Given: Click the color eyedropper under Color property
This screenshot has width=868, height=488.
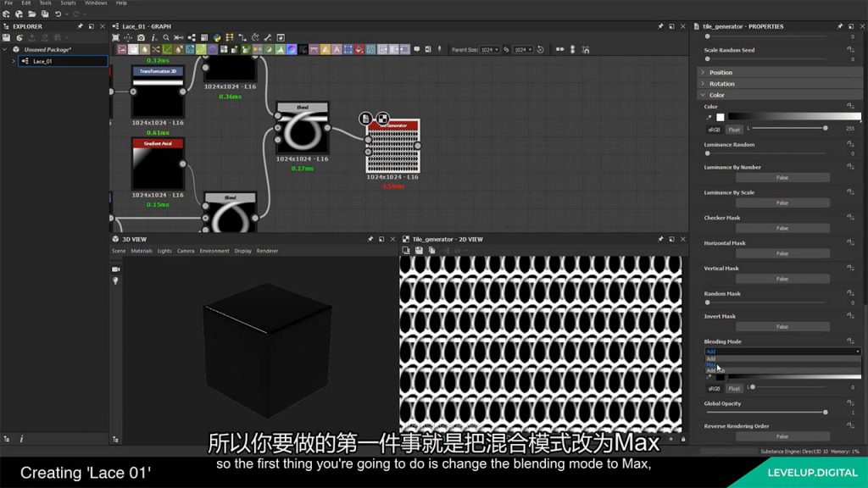Looking at the screenshot, I should [709, 117].
